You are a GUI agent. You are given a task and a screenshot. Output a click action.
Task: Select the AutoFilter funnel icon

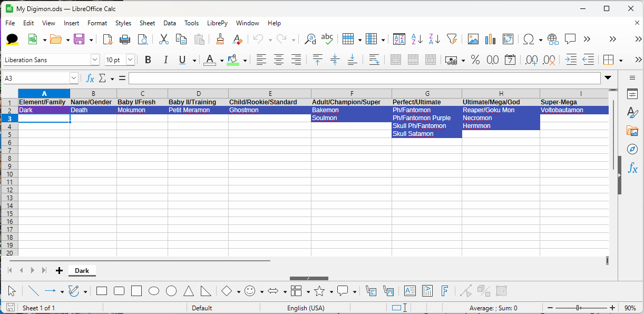coord(452,39)
